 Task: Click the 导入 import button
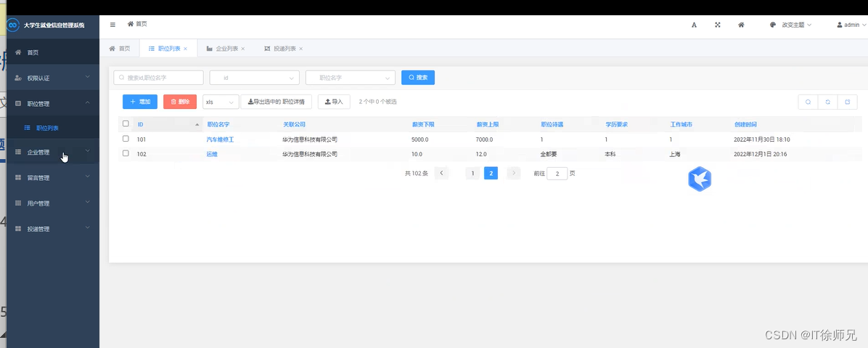click(334, 102)
